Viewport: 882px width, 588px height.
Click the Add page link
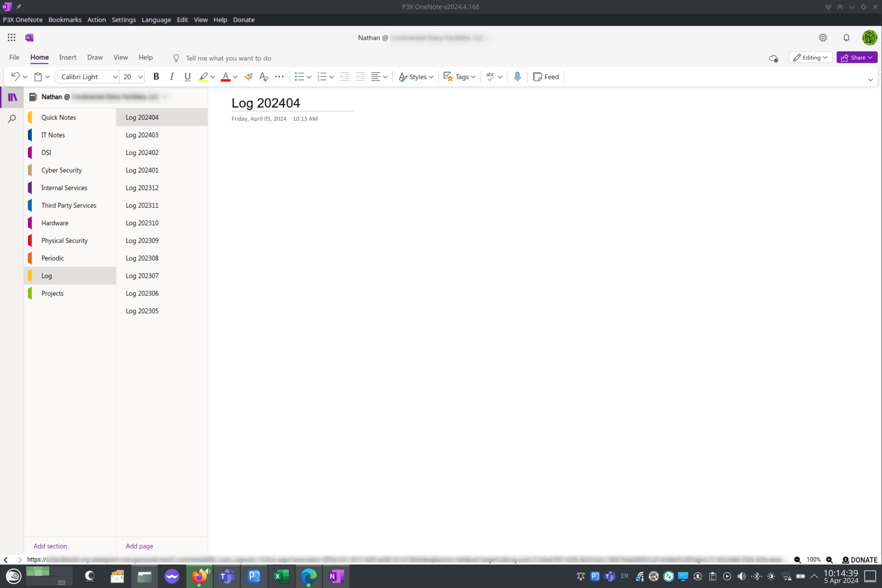[139, 546]
